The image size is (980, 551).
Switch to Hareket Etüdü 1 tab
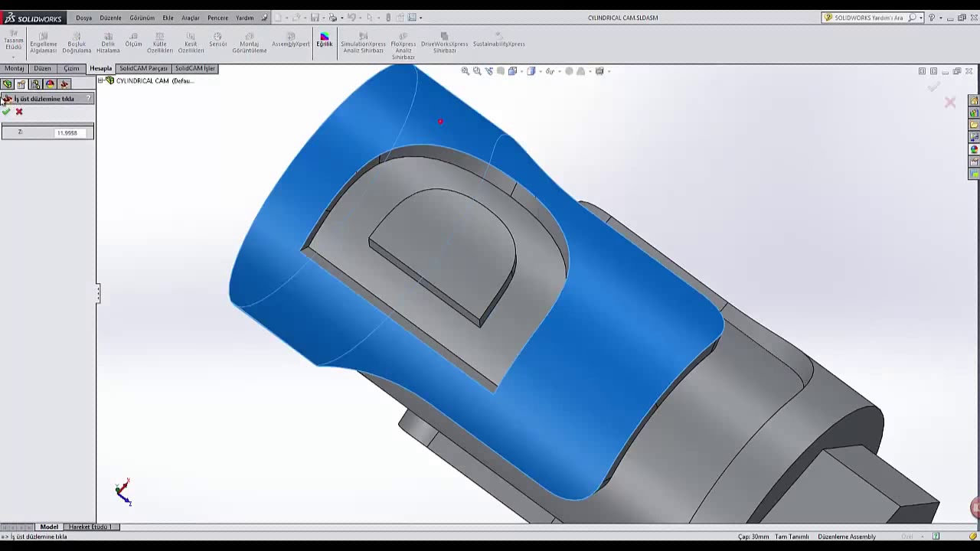click(90, 527)
